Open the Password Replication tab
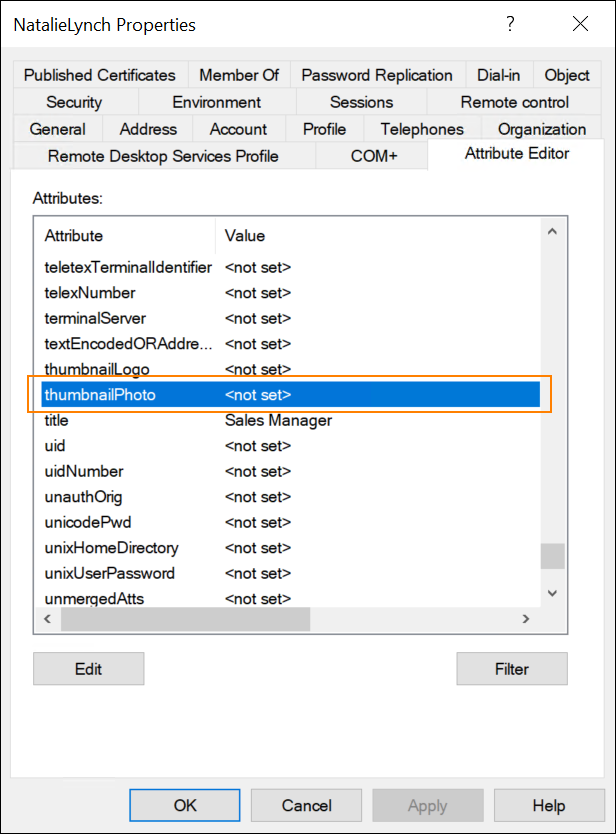Viewport: 616px width, 834px height. [x=377, y=74]
